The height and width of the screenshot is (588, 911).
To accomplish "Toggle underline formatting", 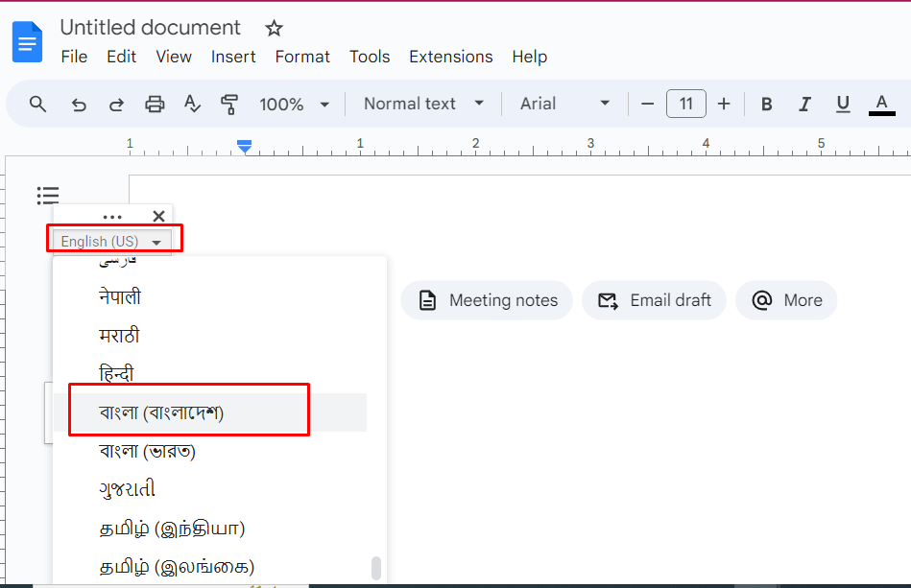I will pyautogui.click(x=843, y=105).
